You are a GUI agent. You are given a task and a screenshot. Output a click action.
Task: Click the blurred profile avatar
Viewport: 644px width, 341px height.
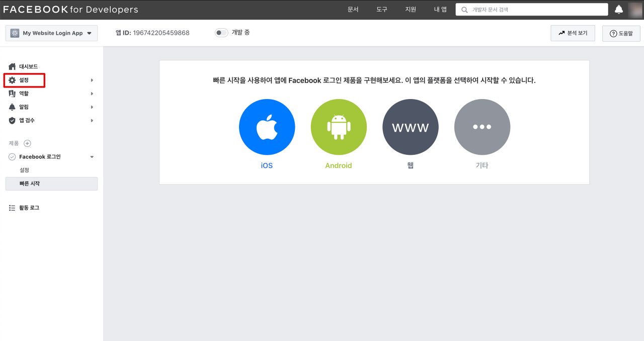tap(636, 10)
